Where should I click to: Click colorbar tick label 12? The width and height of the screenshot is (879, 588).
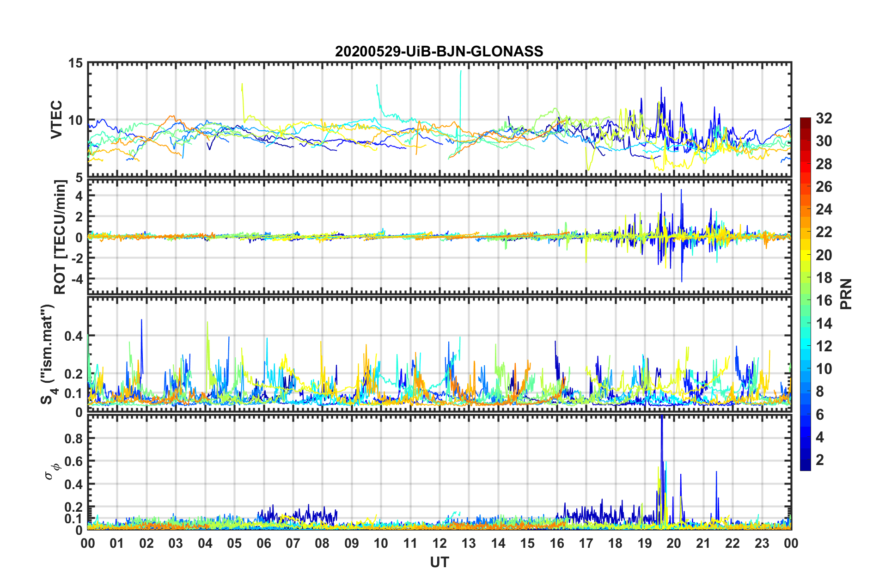[x=824, y=346]
